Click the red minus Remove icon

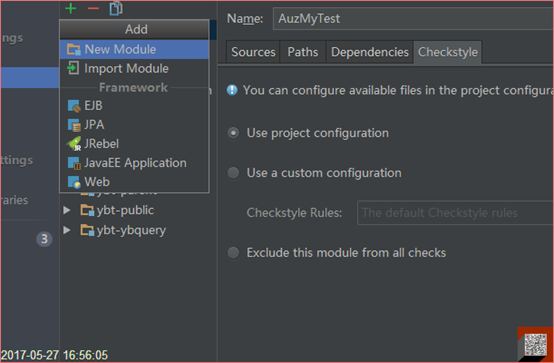[x=93, y=8]
